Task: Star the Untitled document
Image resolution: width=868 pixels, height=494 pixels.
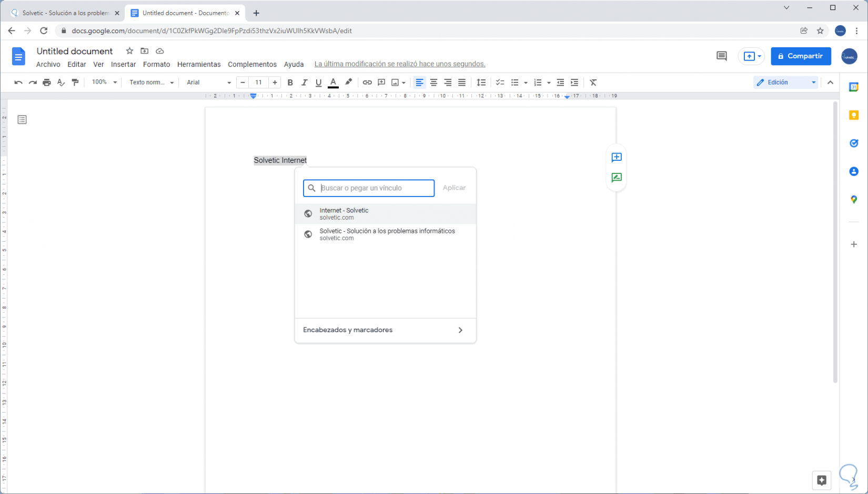Action: pyautogui.click(x=129, y=51)
